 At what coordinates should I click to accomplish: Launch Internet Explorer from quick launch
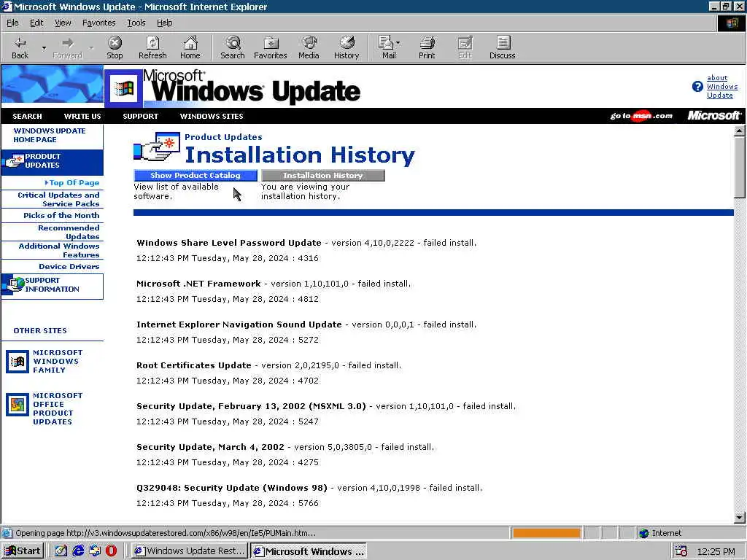click(78, 551)
